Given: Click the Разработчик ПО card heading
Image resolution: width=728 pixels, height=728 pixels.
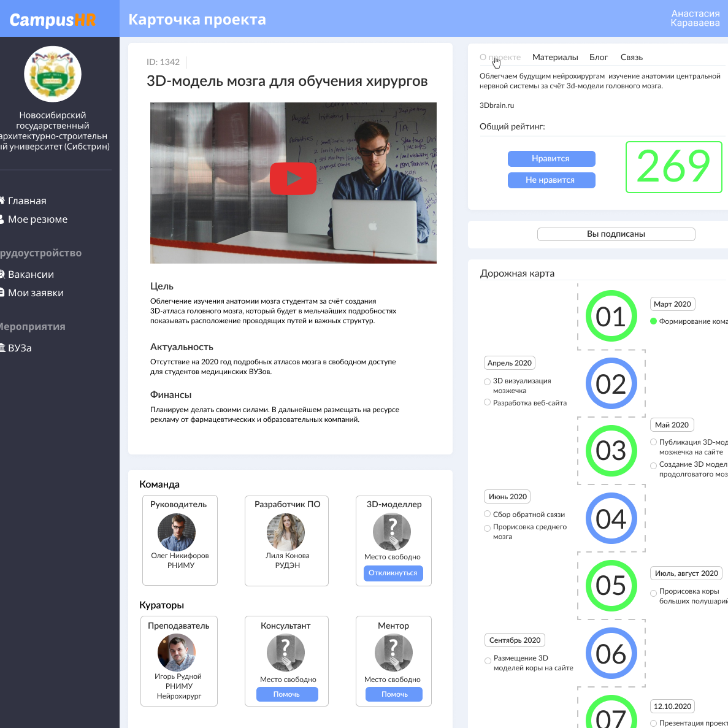Looking at the screenshot, I should click(x=288, y=504).
